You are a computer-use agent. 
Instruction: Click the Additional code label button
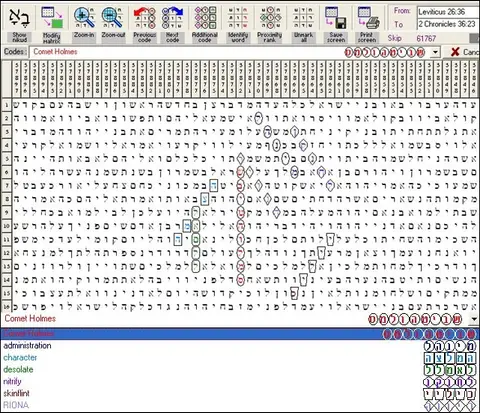tap(205, 37)
